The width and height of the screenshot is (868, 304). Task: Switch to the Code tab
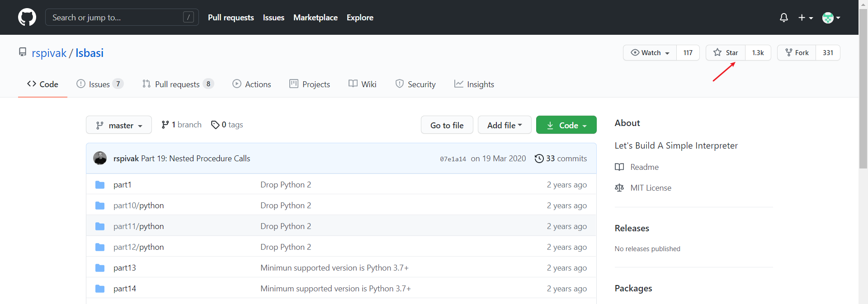tap(42, 84)
